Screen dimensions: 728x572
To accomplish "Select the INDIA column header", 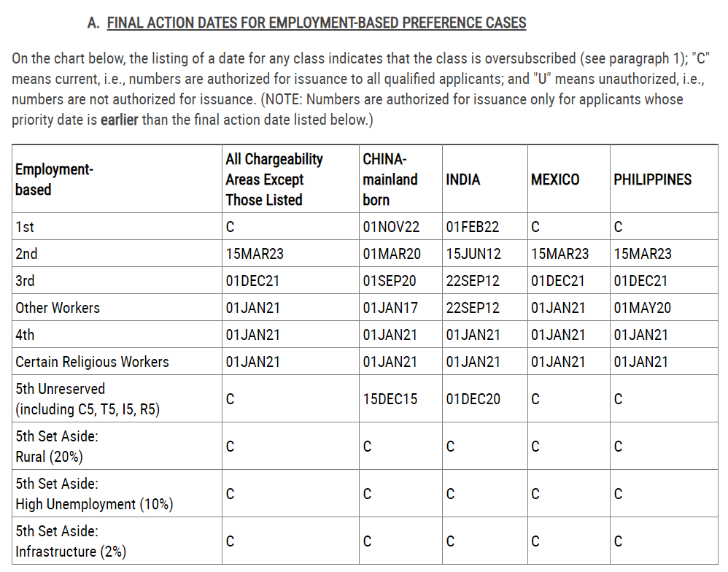I will coord(463,179).
